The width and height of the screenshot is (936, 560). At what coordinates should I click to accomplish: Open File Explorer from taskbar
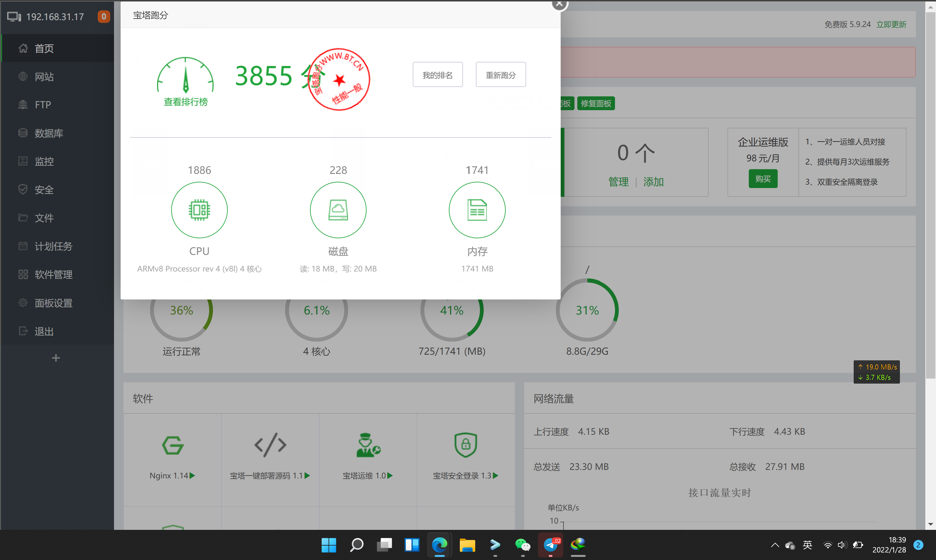[467, 545]
